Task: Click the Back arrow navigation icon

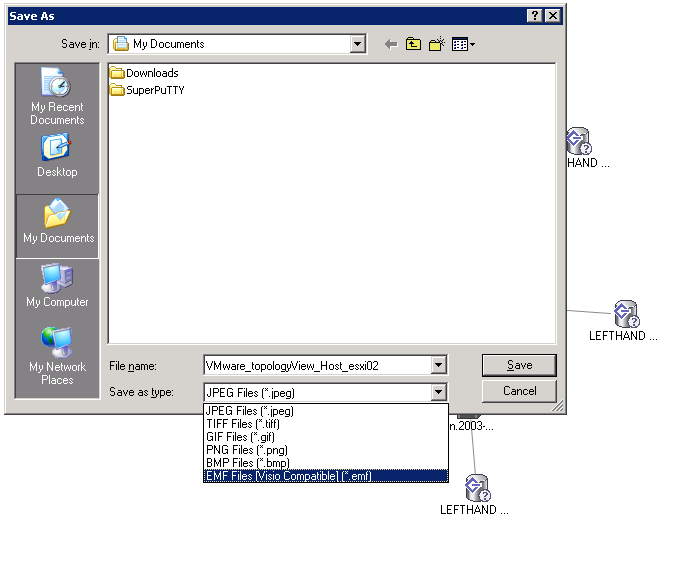Action: pos(391,44)
